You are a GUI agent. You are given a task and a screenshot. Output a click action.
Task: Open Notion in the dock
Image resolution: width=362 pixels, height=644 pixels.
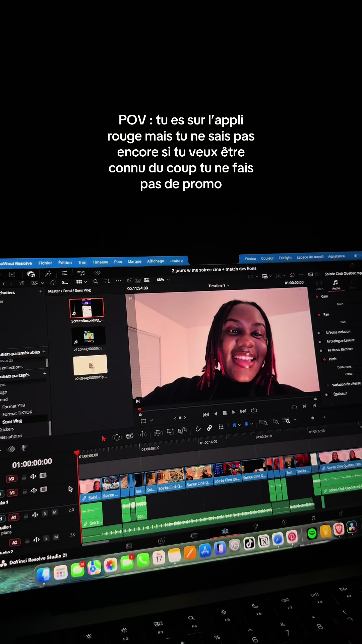[264, 541]
